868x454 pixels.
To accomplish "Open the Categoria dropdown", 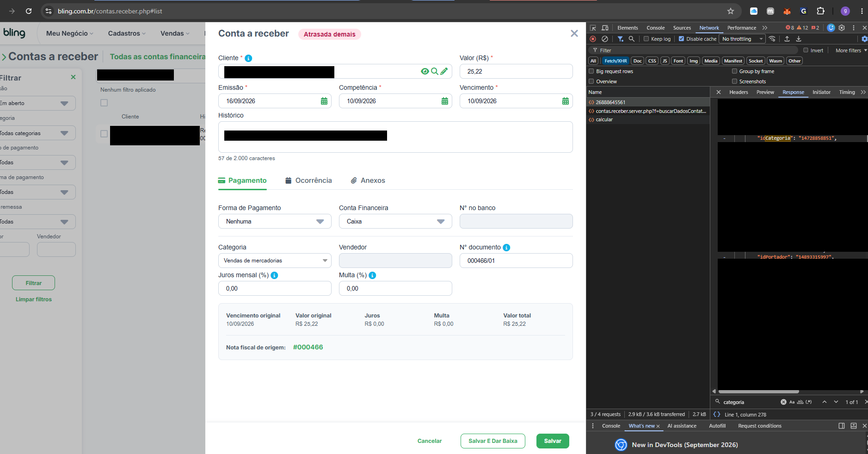I will (275, 261).
